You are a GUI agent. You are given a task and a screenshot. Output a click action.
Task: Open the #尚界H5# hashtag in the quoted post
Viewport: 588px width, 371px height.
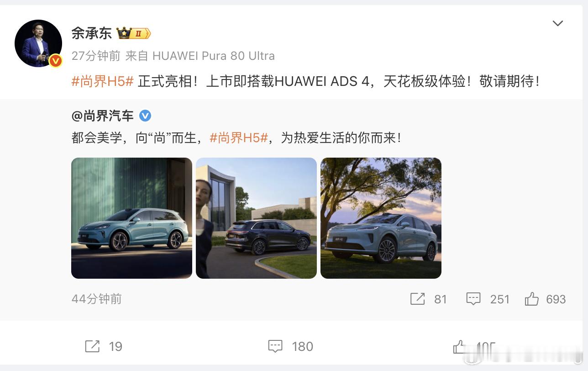click(x=238, y=138)
